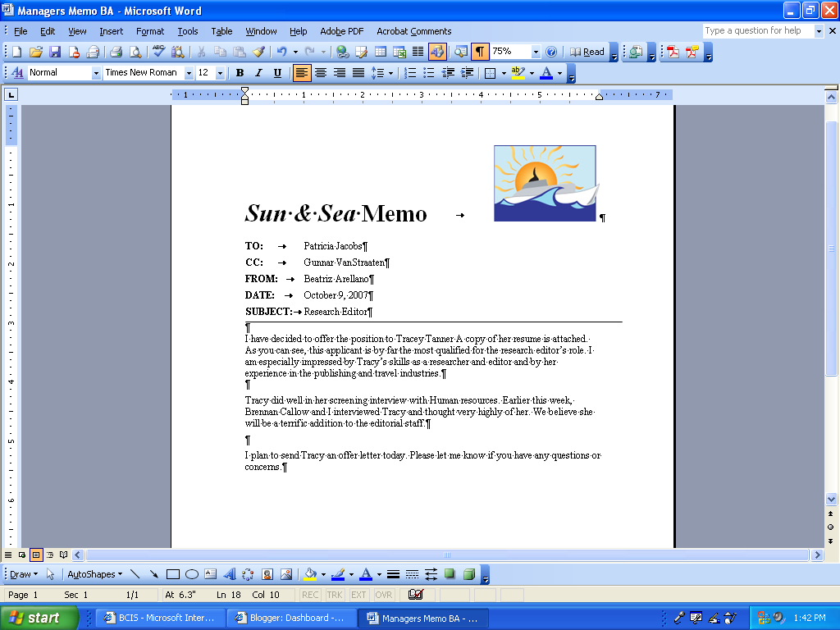Click the Columns icon
Viewport: 840px width, 630px height.
click(x=418, y=52)
